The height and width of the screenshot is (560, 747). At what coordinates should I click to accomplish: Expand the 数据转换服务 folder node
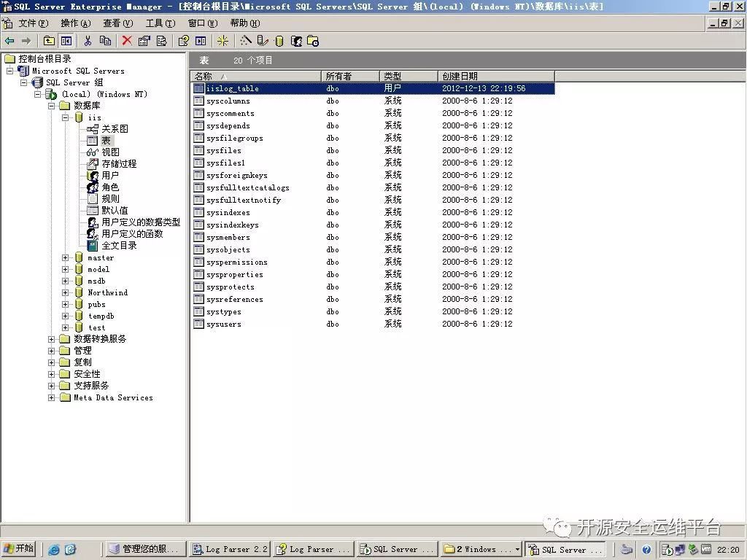coord(51,339)
